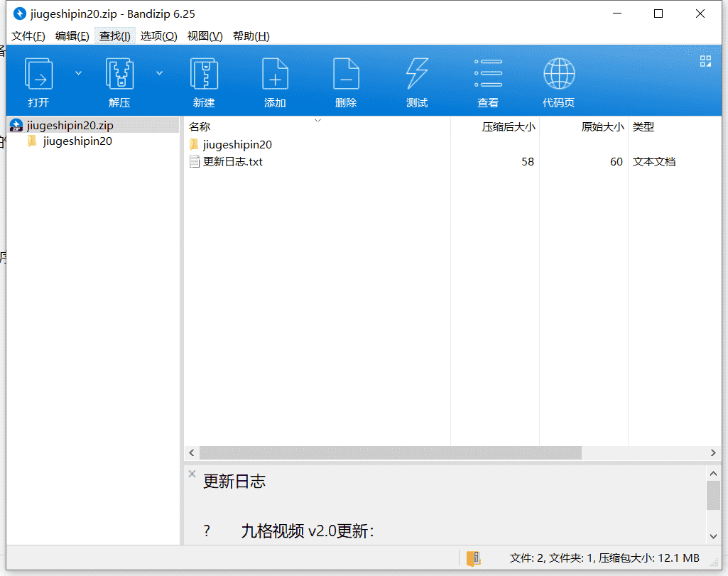Viewport: 728px width, 576px height.
Task: Click the preview pane vertical scrollbar thumb
Action: coord(713,495)
